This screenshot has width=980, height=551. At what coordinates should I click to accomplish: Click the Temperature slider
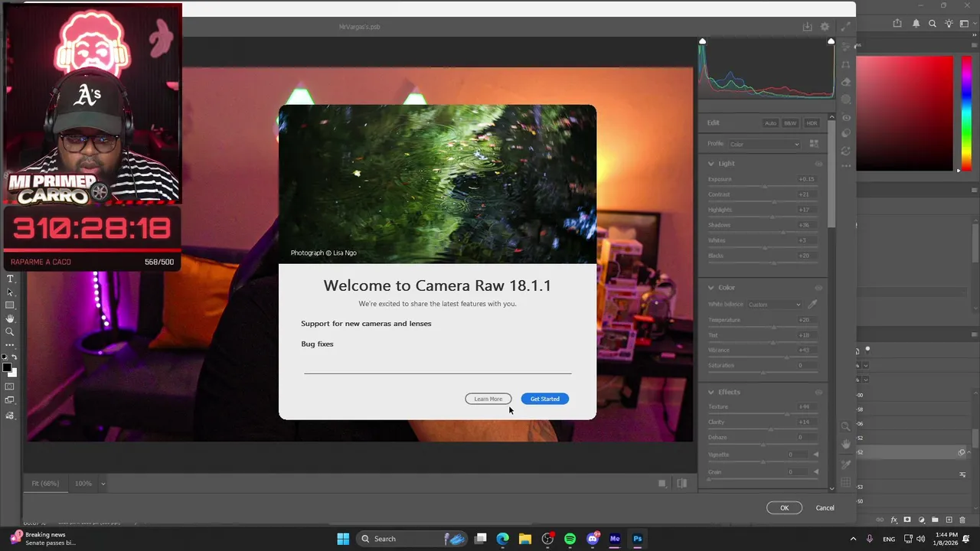pos(763,328)
